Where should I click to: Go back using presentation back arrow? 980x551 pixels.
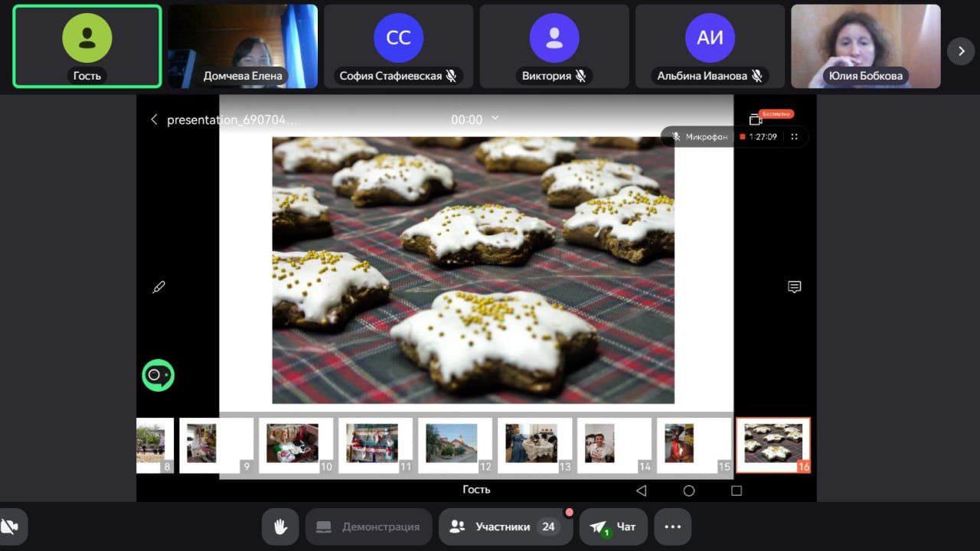point(154,119)
